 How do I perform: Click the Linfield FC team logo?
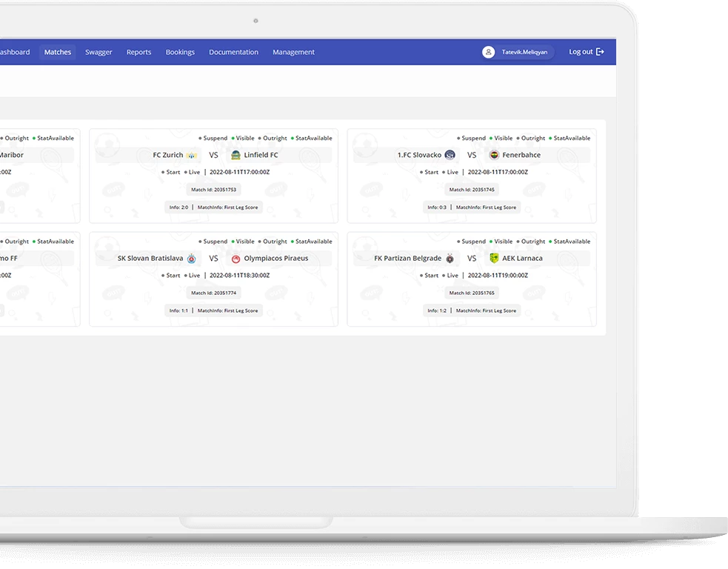[233, 155]
